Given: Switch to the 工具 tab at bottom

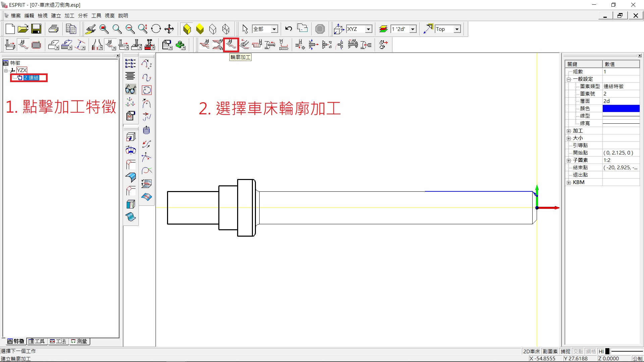Looking at the screenshot, I should tap(37, 341).
